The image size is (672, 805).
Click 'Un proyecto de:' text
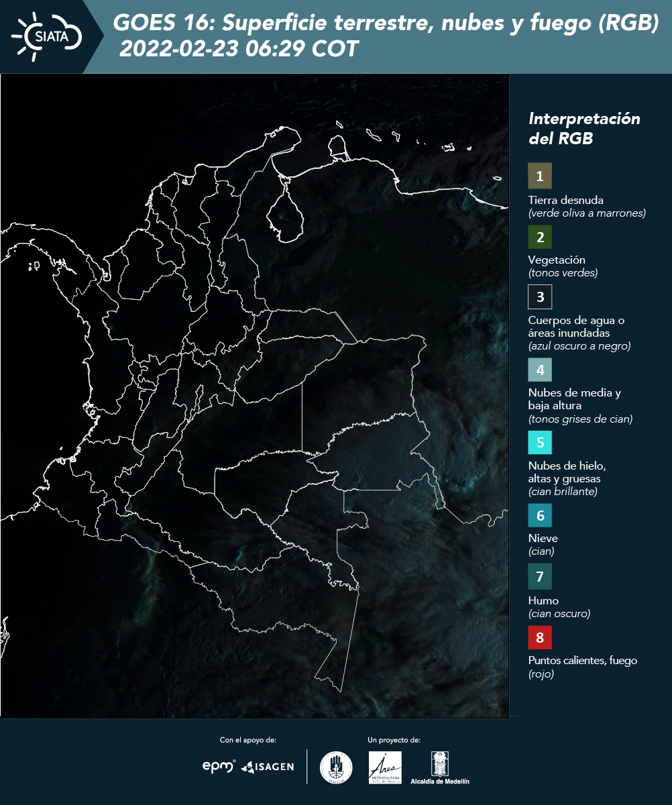point(394,740)
